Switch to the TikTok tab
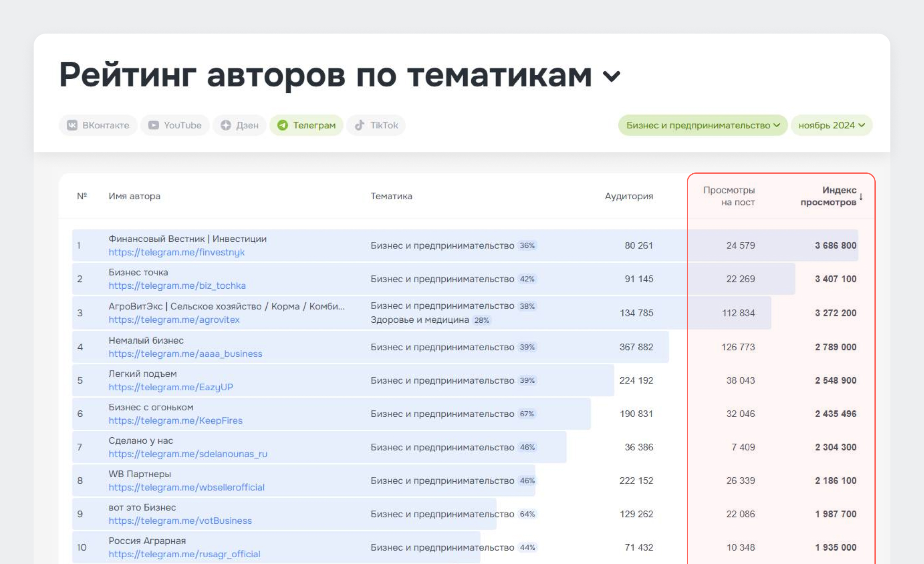The width and height of the screenshot is (924, 564). [376, 125]
